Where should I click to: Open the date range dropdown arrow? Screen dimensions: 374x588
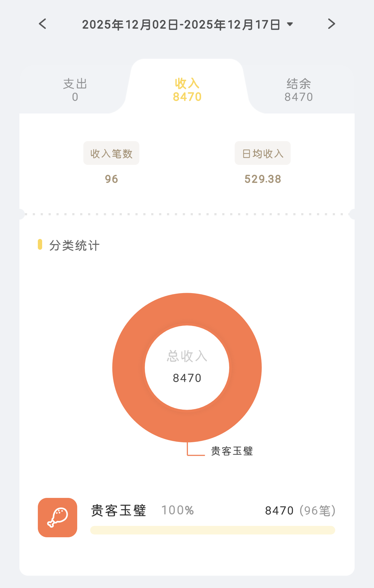point(290,24)
